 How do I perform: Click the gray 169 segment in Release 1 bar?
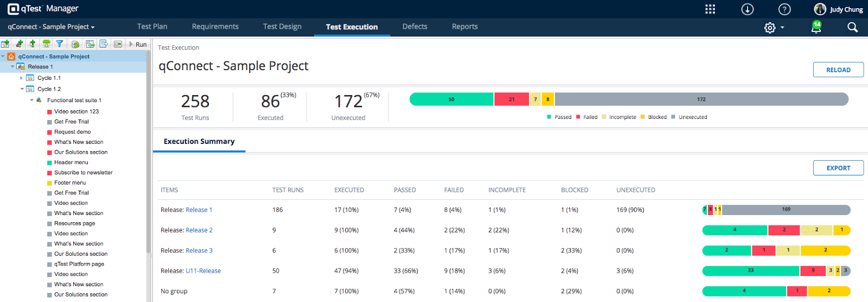pyautogui.click(x=786, y=210)
